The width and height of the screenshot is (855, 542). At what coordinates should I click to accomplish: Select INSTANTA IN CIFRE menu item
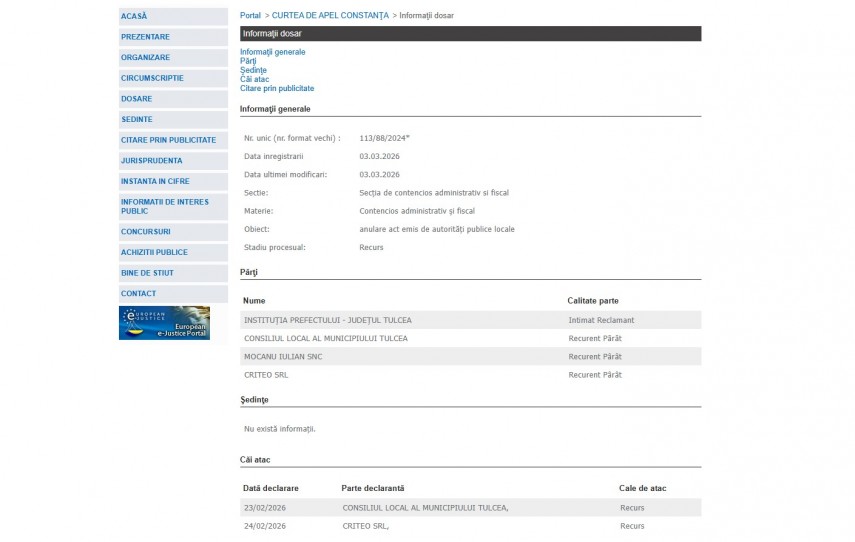click(155, 181)
